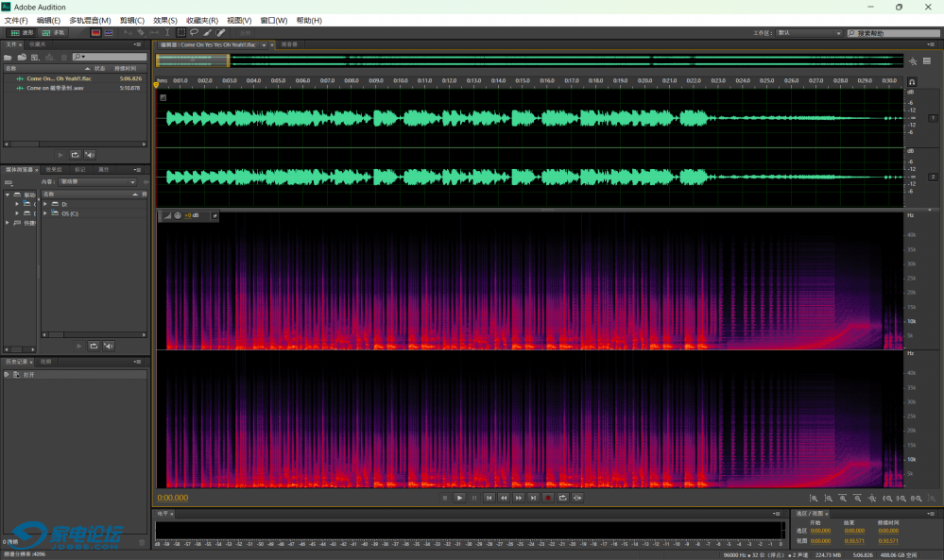Open the 文件(F) menu
The width and height of the screenshot is (944, 560).
[16, 21]
